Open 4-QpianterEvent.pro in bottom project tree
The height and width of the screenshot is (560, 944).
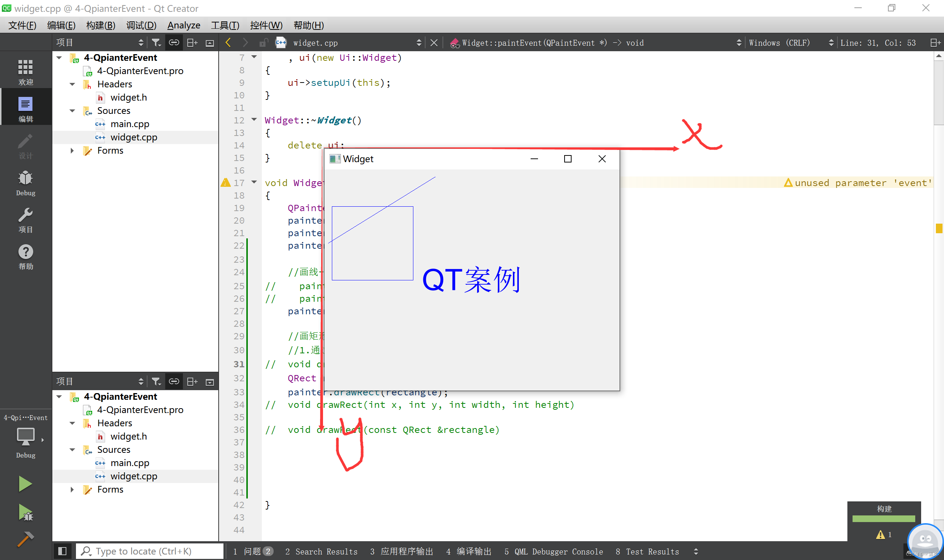point(140,410)
